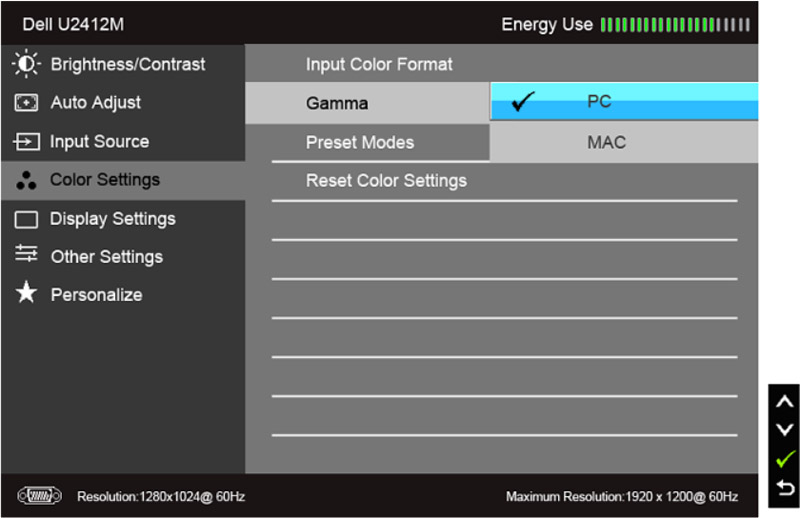Click the Dell U2412M title text
This screenshot has height=518, width=800.
pyautogui.click(x=73, y=24)
